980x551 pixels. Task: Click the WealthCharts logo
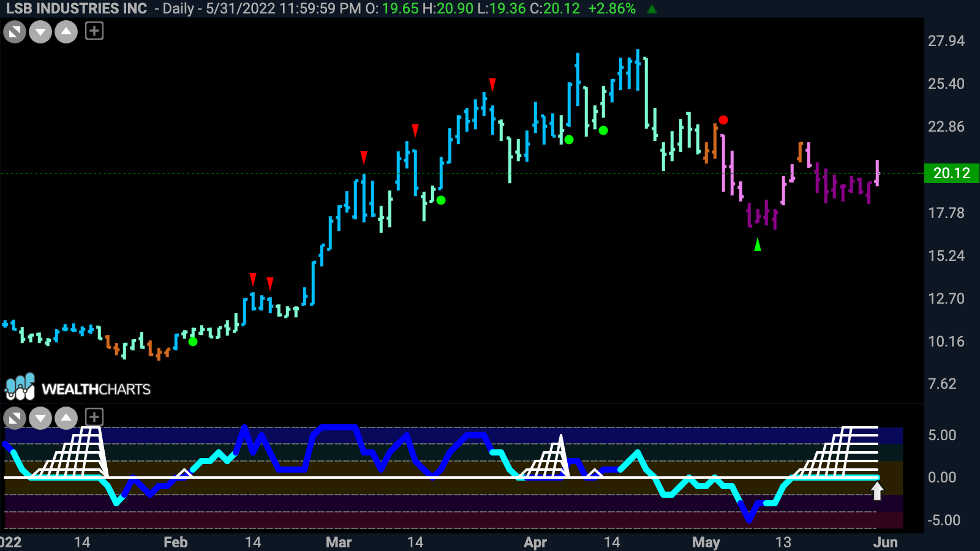click(78, 387)
